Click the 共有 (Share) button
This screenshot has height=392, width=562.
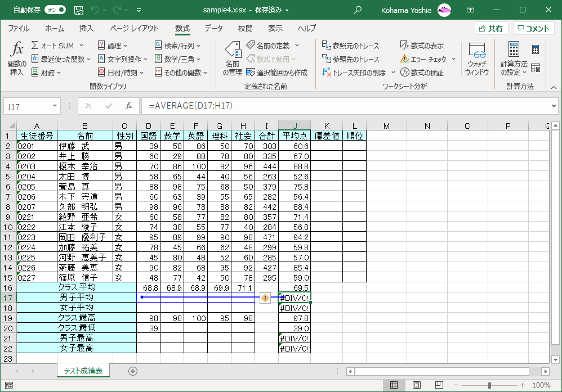[x=491, y=29]
